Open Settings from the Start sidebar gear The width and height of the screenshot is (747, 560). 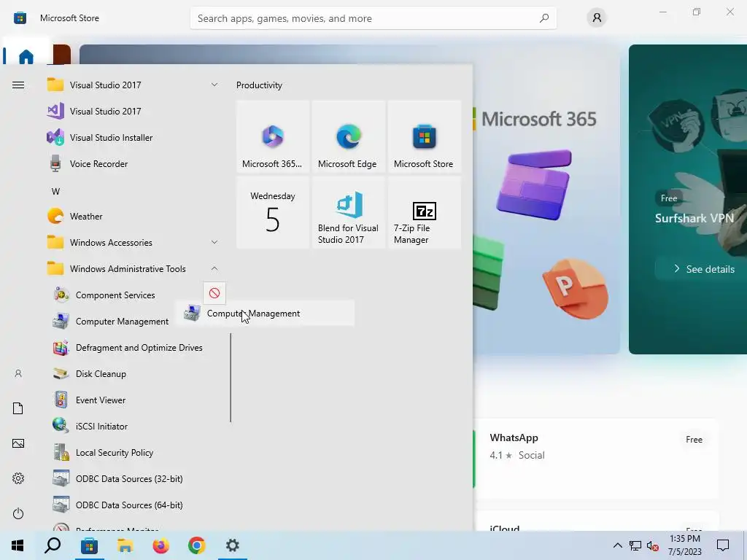pos(18,478)
